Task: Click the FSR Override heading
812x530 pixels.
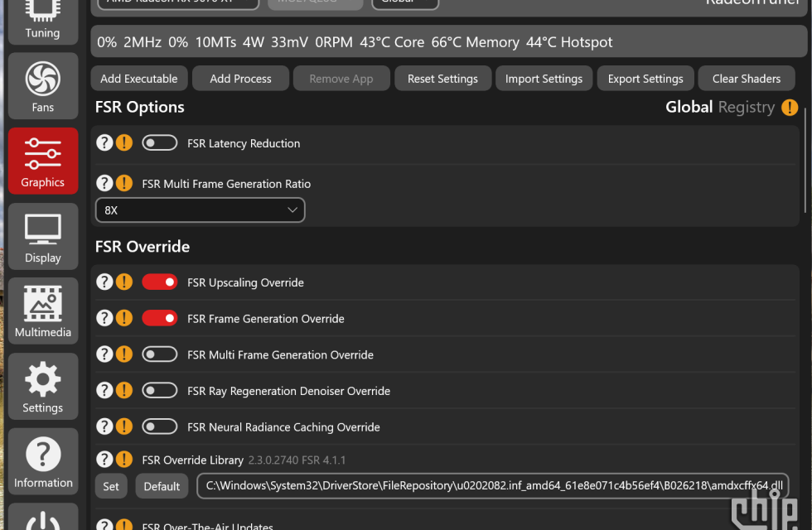Action: (x=143, y=247)
